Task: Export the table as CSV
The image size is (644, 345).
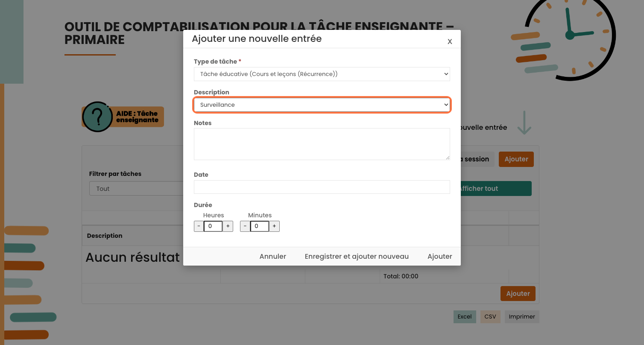Action: [x=490, y=317]
